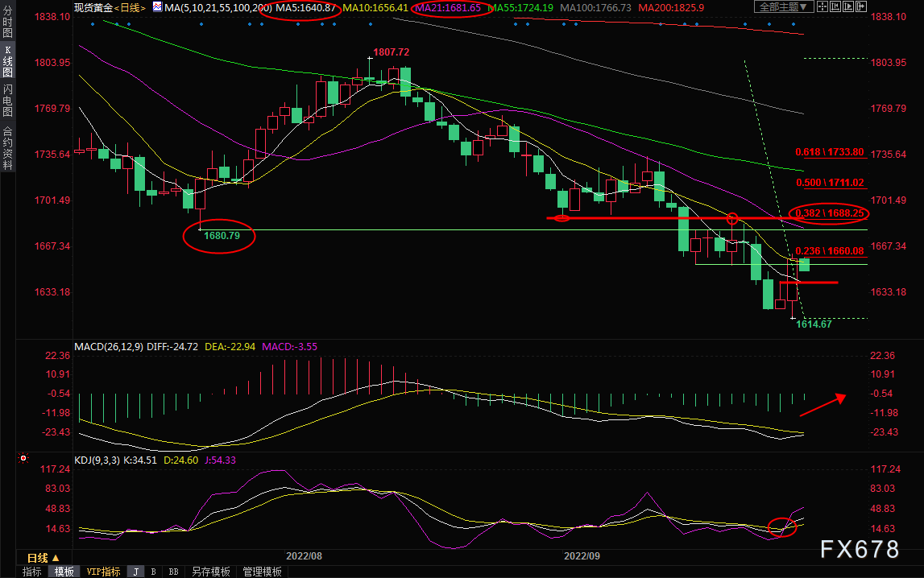Click 另存模板 button
Viewport: 924px width, 578px height.
[x=213, y=572]
